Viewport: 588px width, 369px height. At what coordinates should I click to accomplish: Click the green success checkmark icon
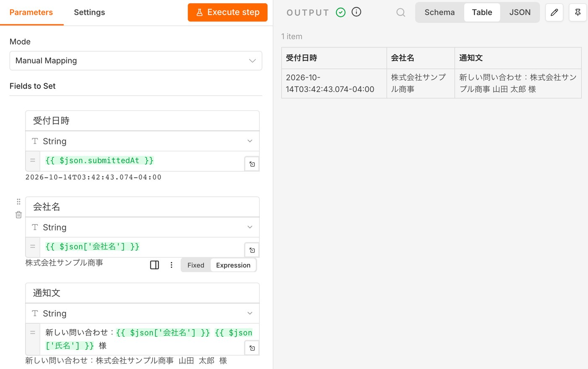(341, 12)
